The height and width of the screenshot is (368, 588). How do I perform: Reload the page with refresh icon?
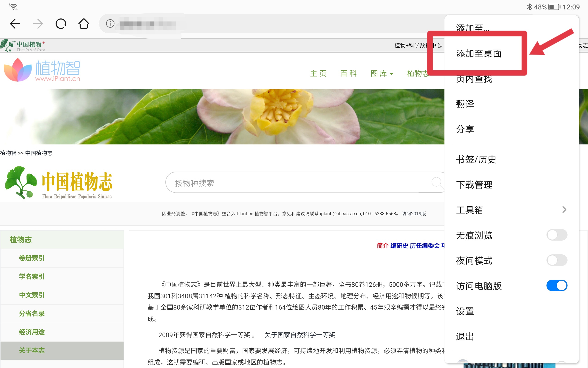(x=61, y=24)
